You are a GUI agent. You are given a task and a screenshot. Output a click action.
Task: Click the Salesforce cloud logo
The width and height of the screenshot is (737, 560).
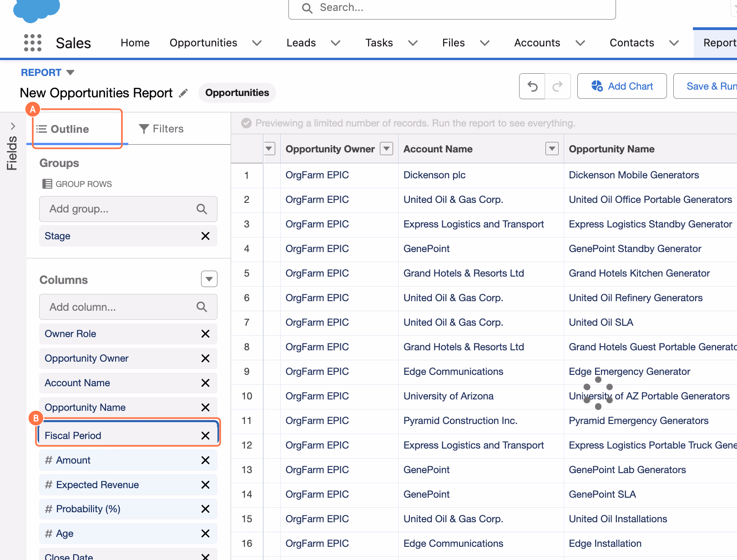click(x=36, y=10)
